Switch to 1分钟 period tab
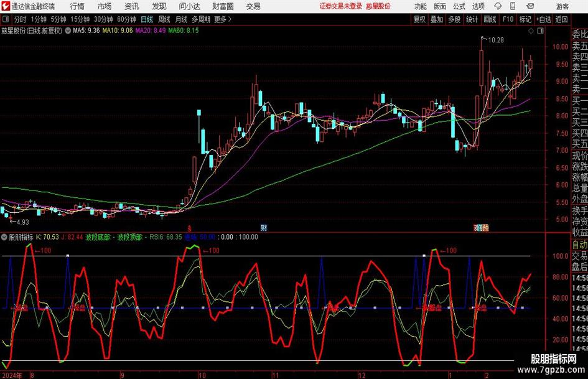The height and width of the screenshot is (379, 588). [x=39, y=19]
